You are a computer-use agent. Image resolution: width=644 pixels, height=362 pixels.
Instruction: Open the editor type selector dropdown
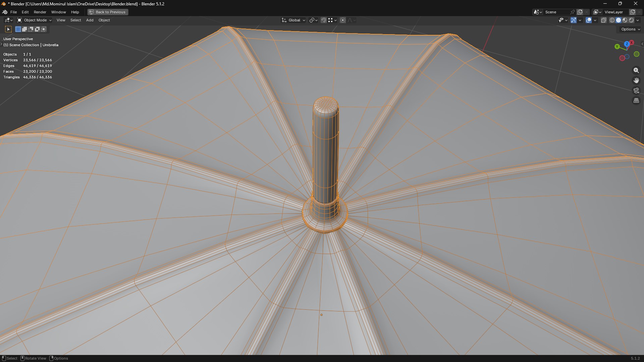[8, 20]
